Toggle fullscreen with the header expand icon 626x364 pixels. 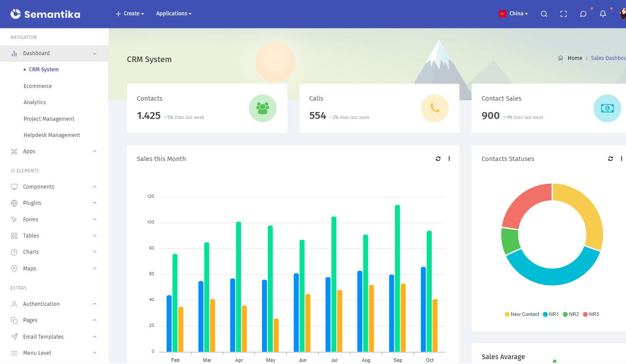pyautogui.click(x=563, y=14)
